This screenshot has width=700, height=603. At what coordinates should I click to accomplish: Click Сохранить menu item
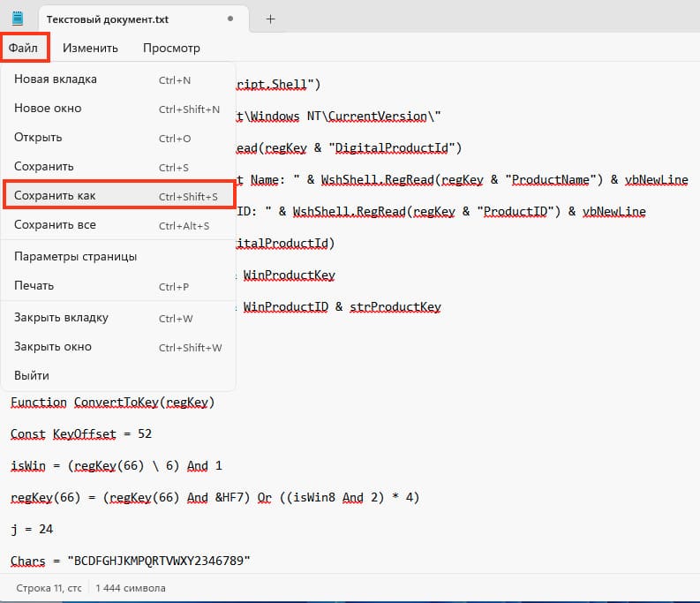(x=44, y=167)
